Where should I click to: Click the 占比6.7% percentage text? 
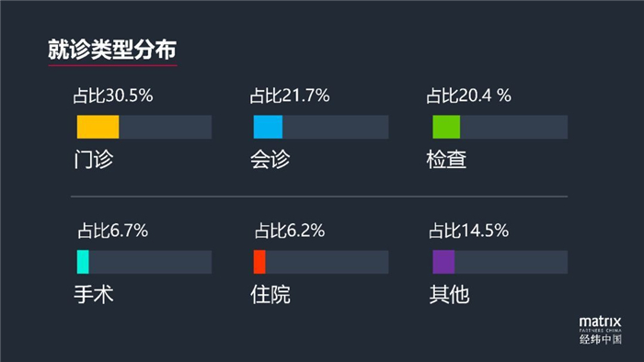tap(113, 231)
